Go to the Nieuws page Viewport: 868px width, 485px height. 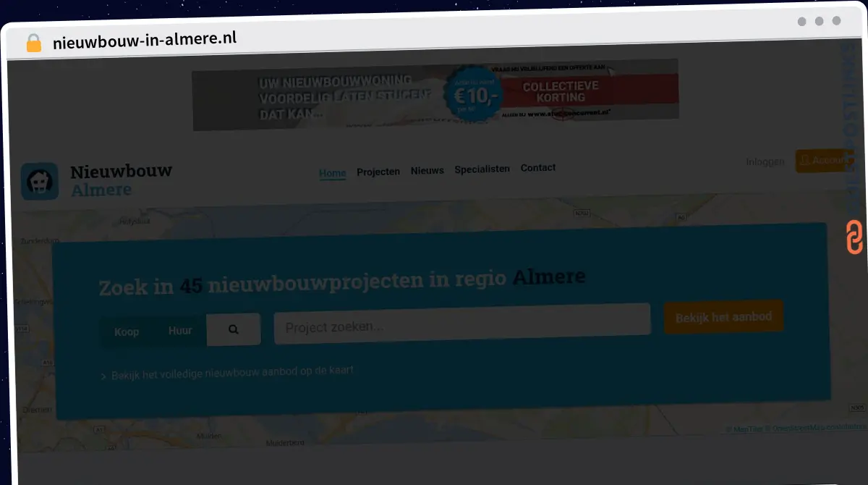(x=427, y=171)
